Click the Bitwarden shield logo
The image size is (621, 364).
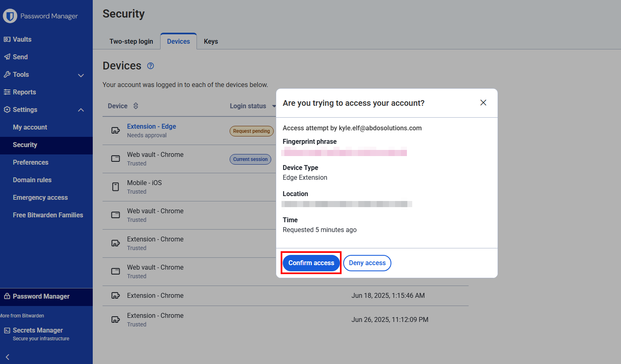point(10,16)
